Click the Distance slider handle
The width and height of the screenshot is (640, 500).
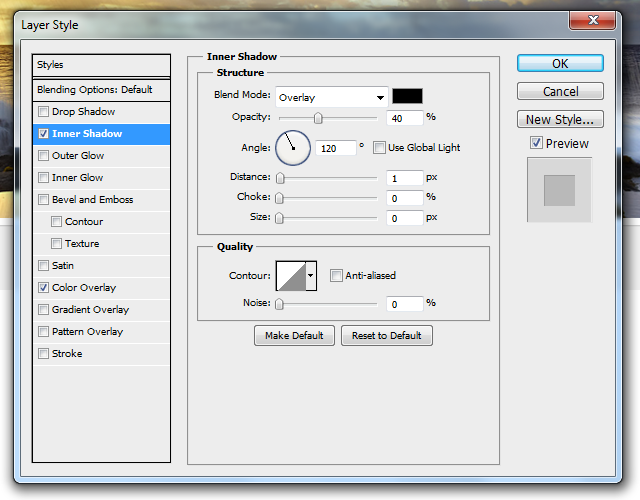280,178
